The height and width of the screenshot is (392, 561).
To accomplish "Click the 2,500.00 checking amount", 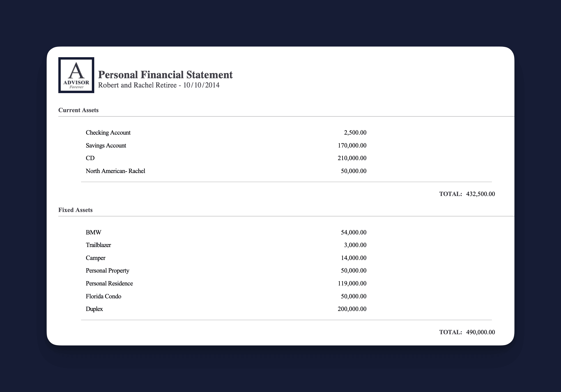I will (x=355, y=132).
